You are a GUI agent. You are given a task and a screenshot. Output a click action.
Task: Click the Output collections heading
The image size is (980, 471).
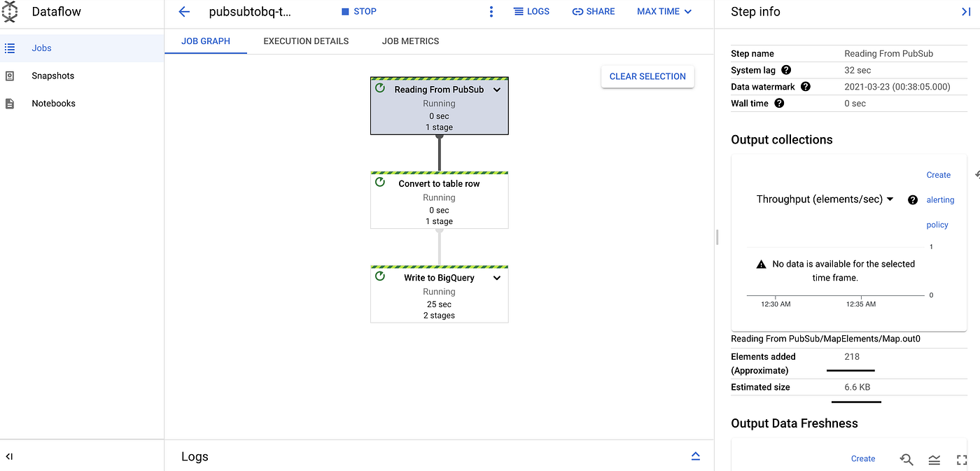[782, 140]
